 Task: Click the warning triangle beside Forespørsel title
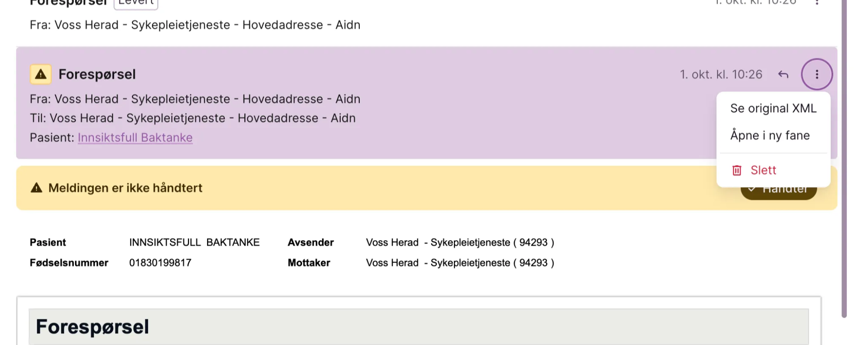(x=41, y=75)
